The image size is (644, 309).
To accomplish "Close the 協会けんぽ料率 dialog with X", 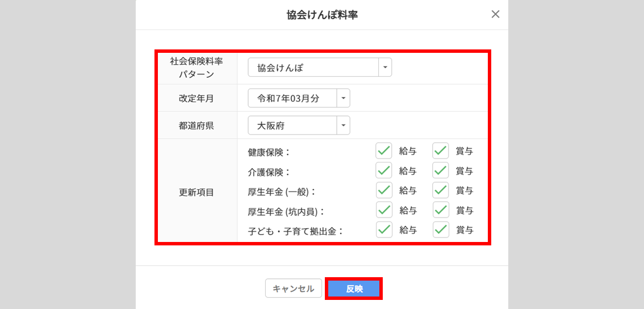I will tap(495, 15).
